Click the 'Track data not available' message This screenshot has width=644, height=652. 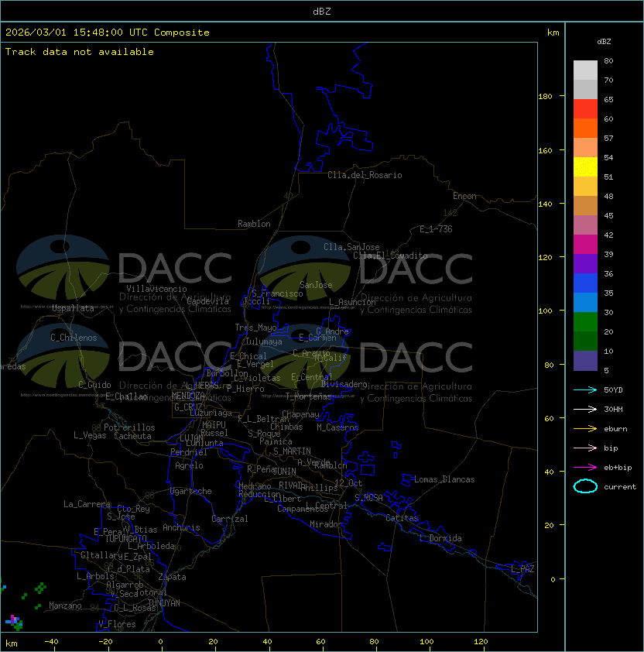pyautogui.click(x=80, y=52)
